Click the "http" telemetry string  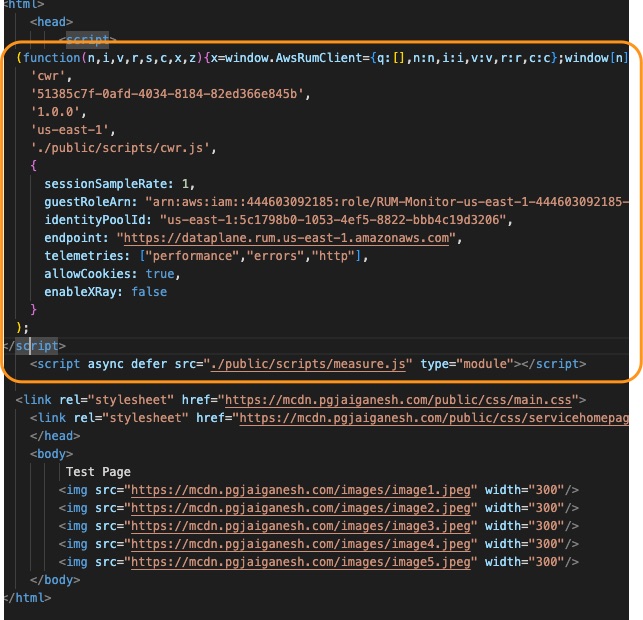pyautogui.click(x=333, y=256)
